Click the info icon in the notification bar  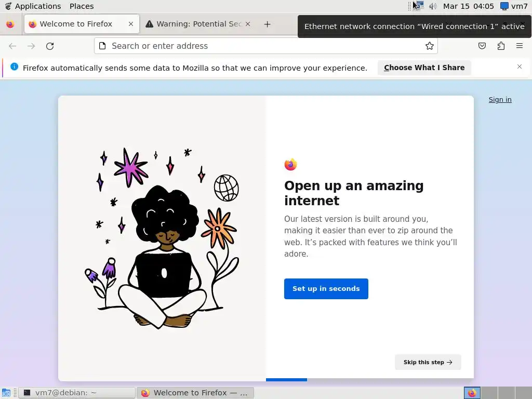click(14, 66)
